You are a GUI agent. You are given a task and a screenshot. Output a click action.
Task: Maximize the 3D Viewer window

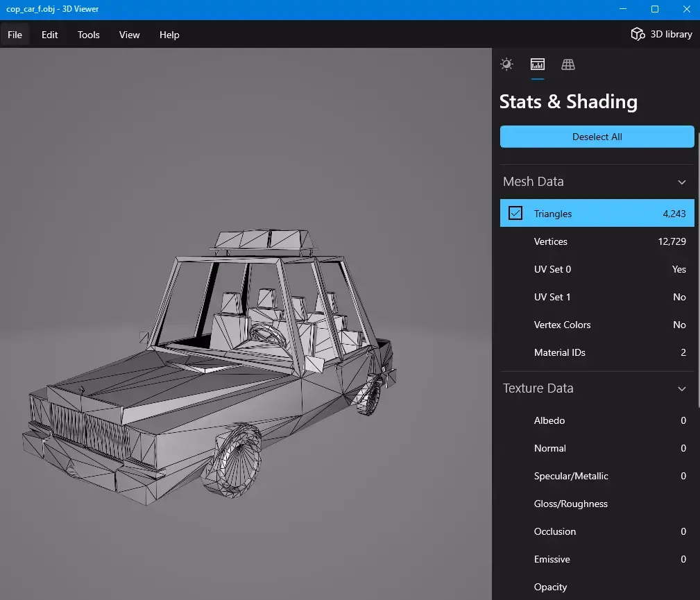654,9
